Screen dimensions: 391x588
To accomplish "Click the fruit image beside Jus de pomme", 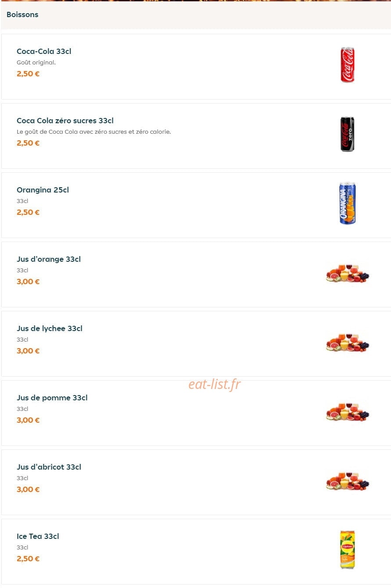I will click(348, 412).
